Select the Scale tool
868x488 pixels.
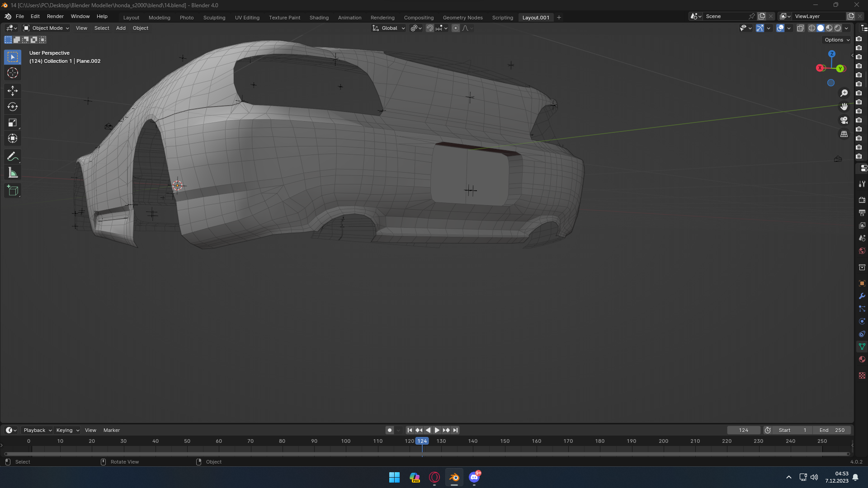[13, 122]
